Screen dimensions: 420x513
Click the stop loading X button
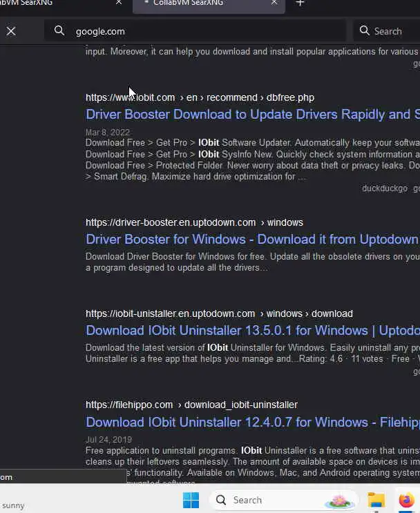pyautogui.click(x=11, y=31)
